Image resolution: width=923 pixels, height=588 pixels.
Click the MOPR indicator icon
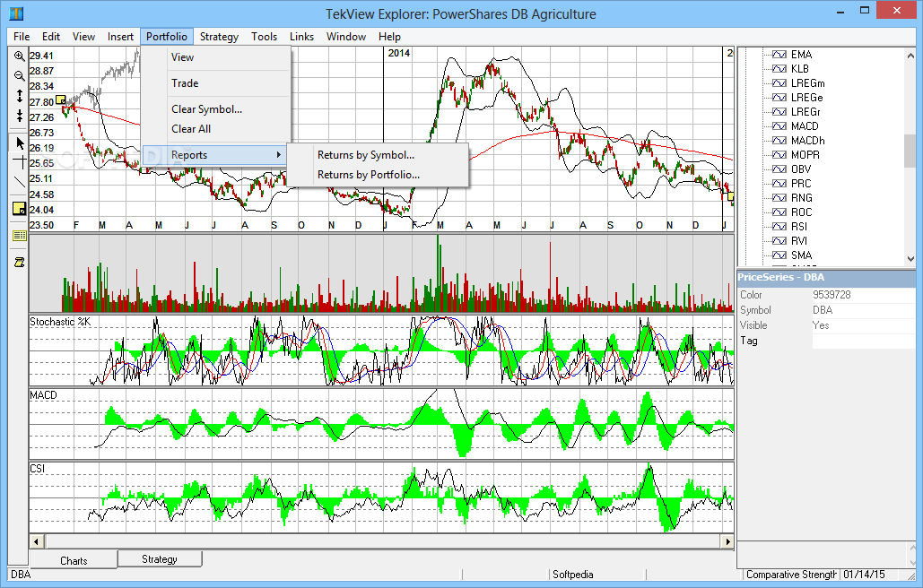point(779,155)
